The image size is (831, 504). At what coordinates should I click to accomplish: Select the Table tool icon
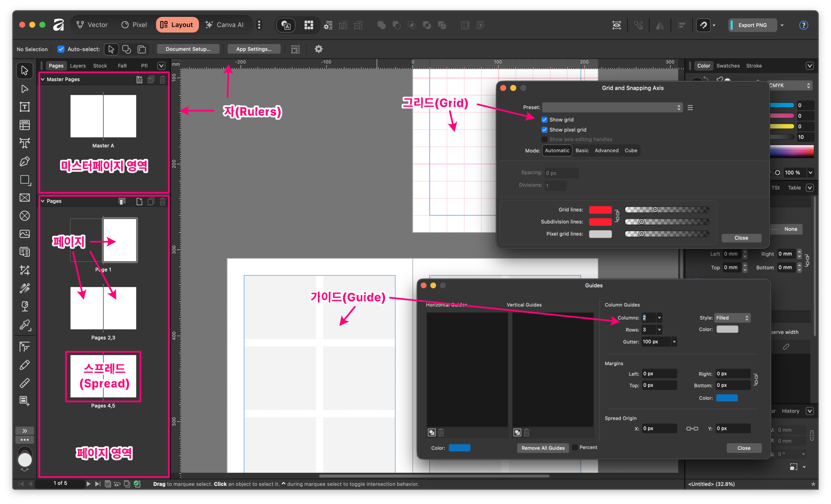pos(25,125)
